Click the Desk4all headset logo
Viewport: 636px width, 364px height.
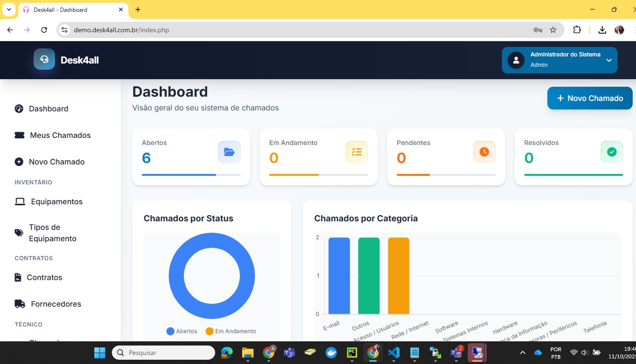coord(44,60)
